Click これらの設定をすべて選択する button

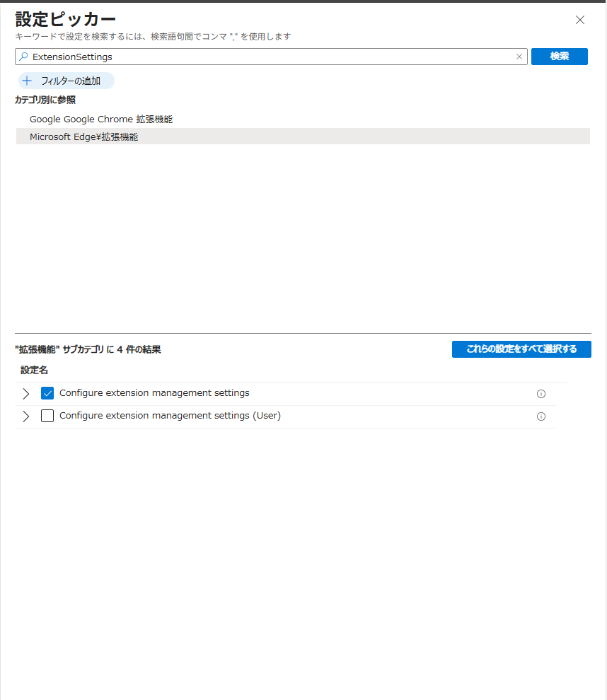pyautogui.click(x=521, y=349)
